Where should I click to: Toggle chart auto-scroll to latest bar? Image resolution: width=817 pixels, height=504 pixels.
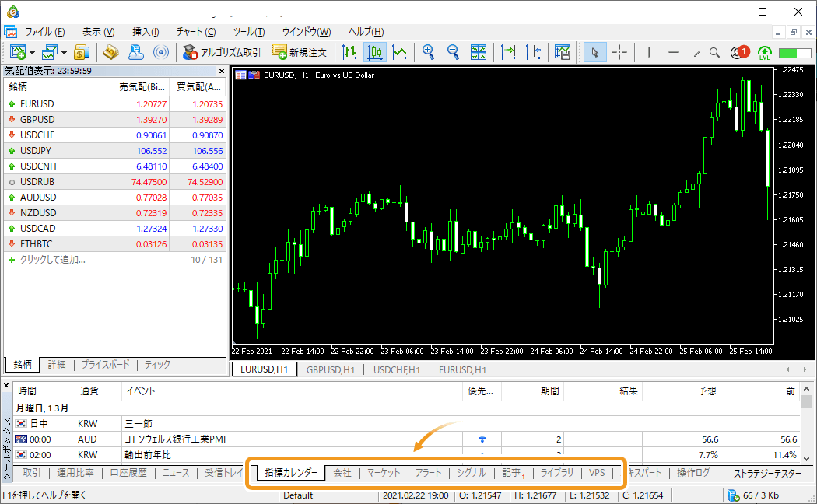pyautogui.click(x=508, y=52)
